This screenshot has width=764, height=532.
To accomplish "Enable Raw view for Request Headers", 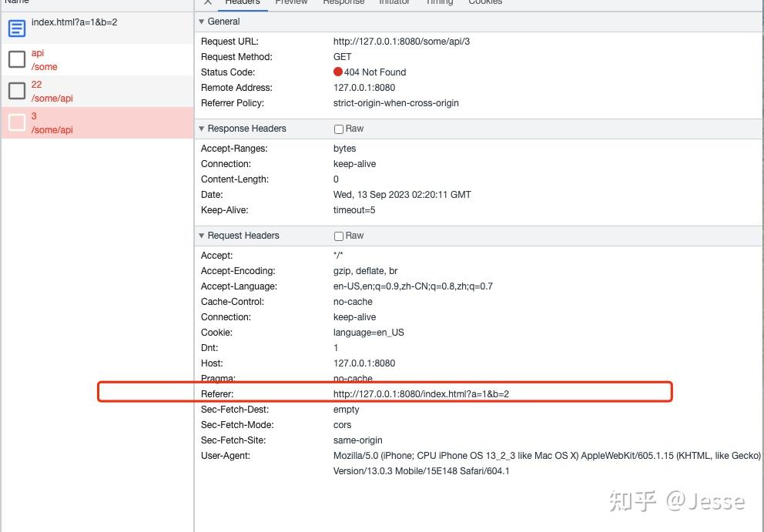I will tap(338, 235).
